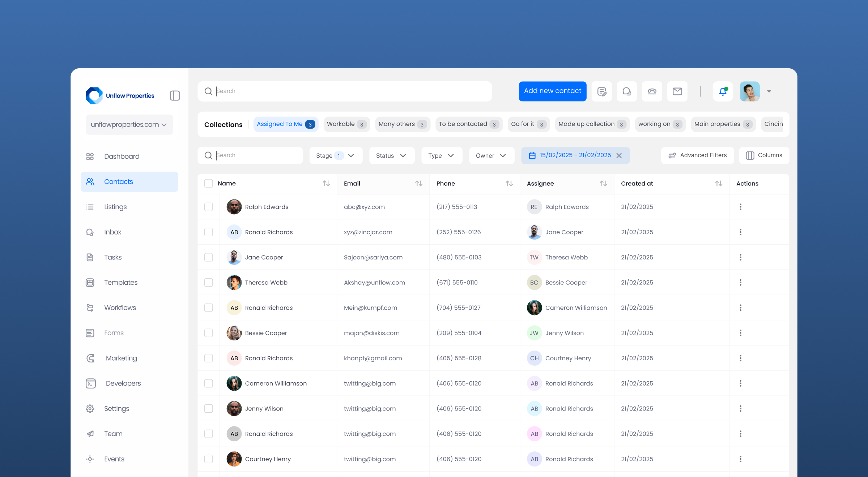Select the working on collection
The image size is (868, 477).
point(660,124)
